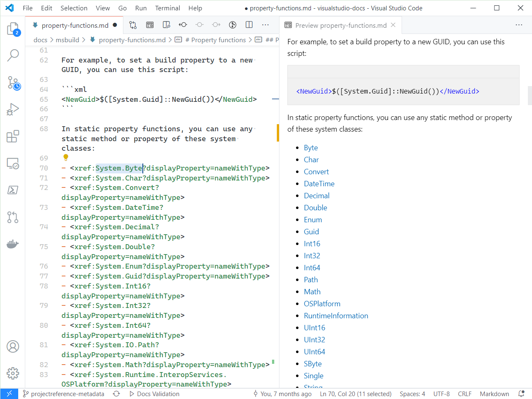Open the Docker whale icon in sidebar

point(13,243)
